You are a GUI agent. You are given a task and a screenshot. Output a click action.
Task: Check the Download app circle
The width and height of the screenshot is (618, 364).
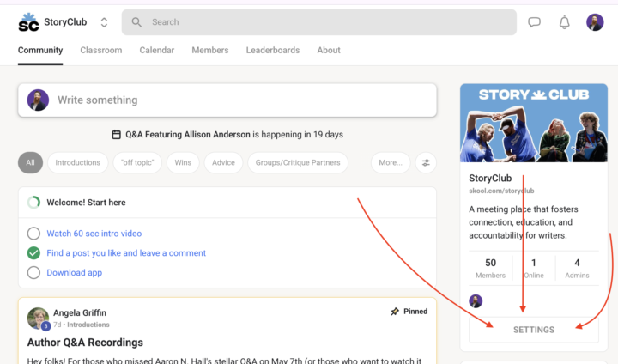[x=33, y=272]
